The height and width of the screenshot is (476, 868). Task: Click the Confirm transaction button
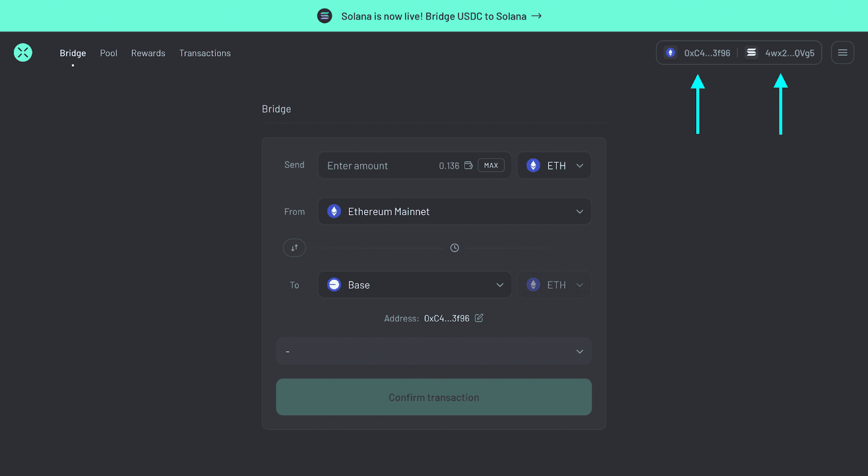(433, 397)
